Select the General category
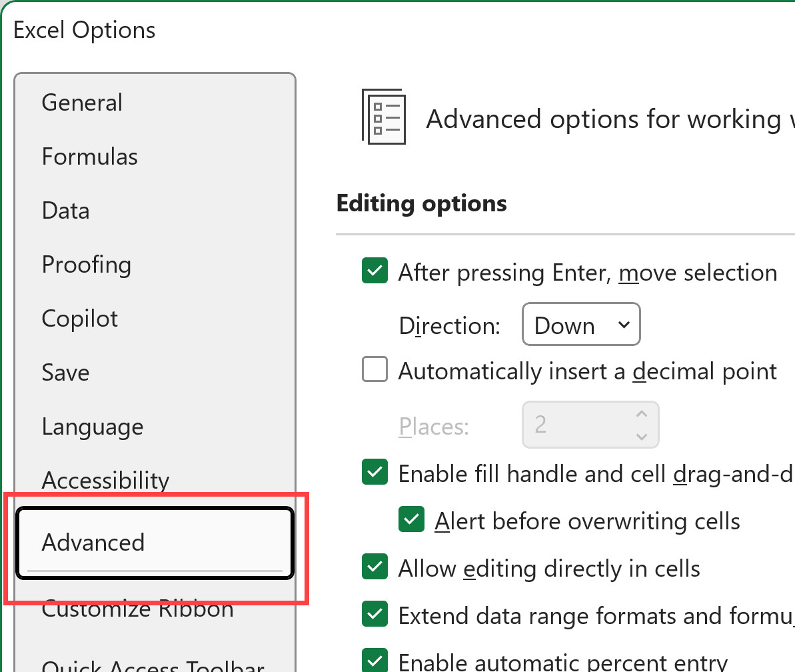This screenshot has height=672, width=795. (x=82, y=102)
